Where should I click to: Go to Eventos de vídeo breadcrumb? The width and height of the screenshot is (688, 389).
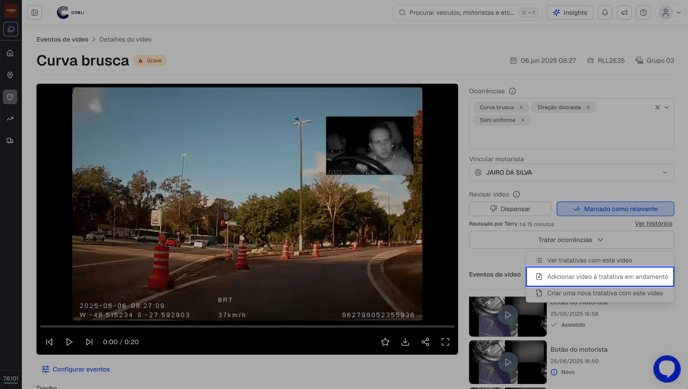[x=62, y=39]
